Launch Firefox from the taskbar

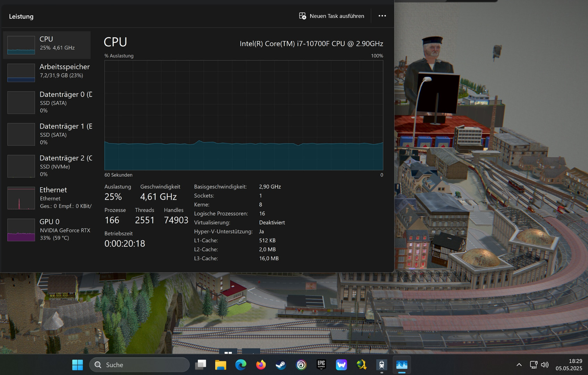coord(261,365)
